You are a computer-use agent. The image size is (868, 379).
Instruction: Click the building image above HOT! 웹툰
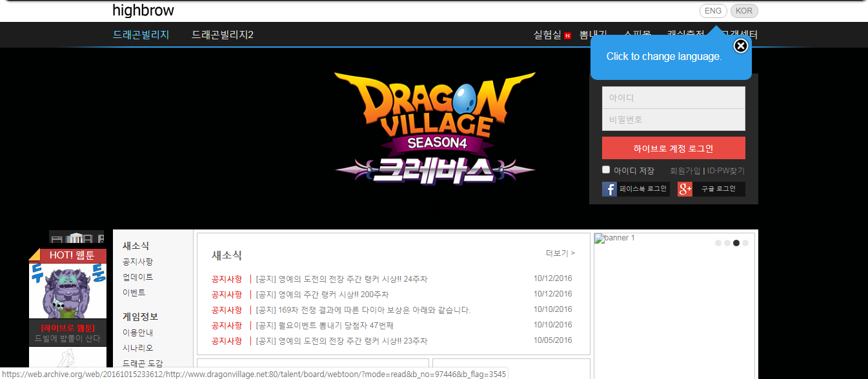point(76,237)
